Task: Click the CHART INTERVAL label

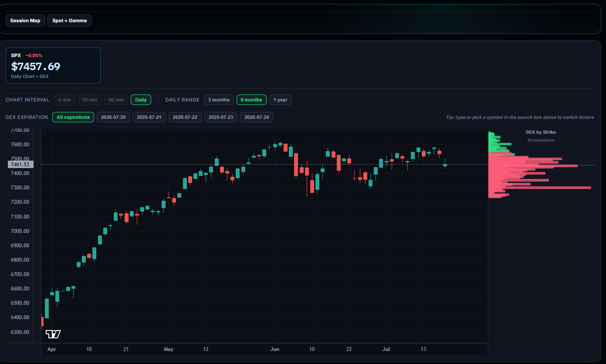Action: 27,100
